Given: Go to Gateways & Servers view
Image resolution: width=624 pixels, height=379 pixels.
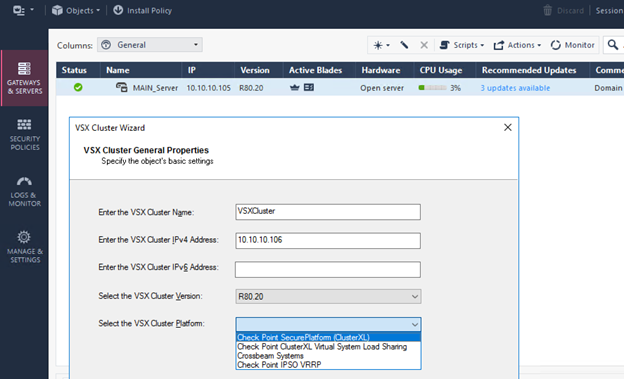Looking at the screenshot, I should pyautogui.click(x=24, y=78).
